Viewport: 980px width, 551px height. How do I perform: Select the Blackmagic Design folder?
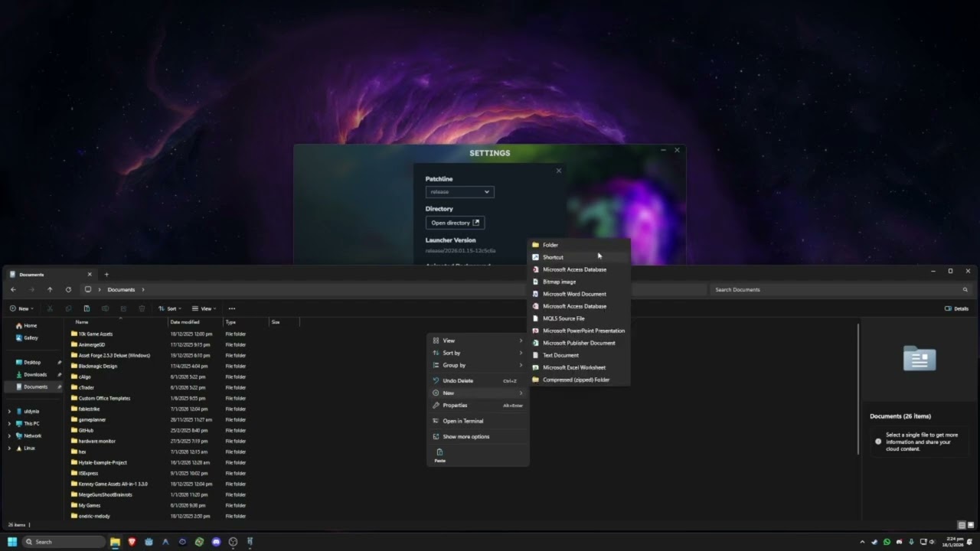[x=97, y=366]
